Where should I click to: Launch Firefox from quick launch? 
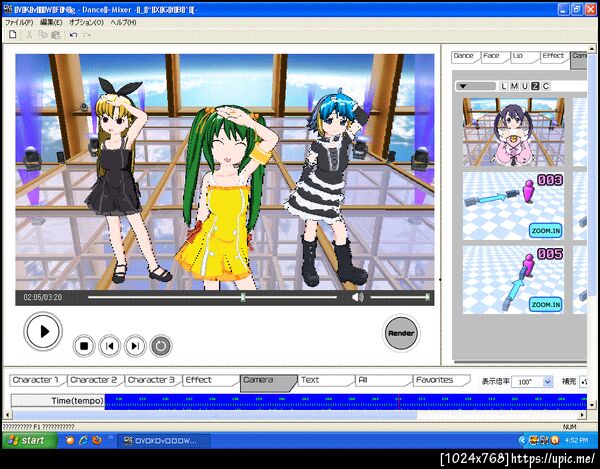(x=97, y=440)
